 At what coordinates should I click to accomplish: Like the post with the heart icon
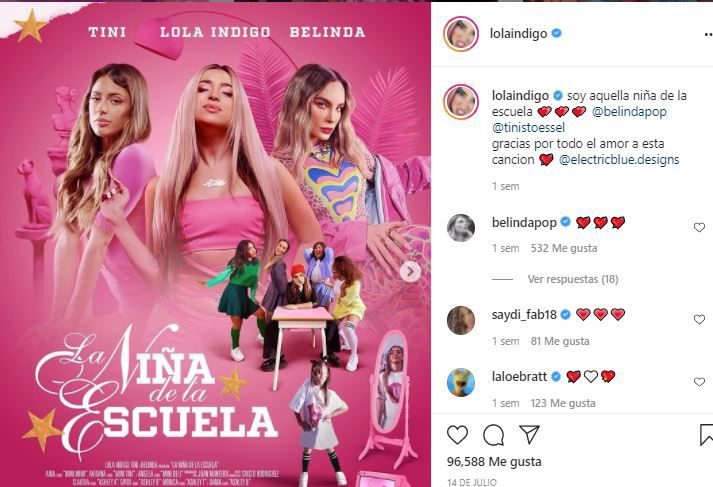pos(457,435)
